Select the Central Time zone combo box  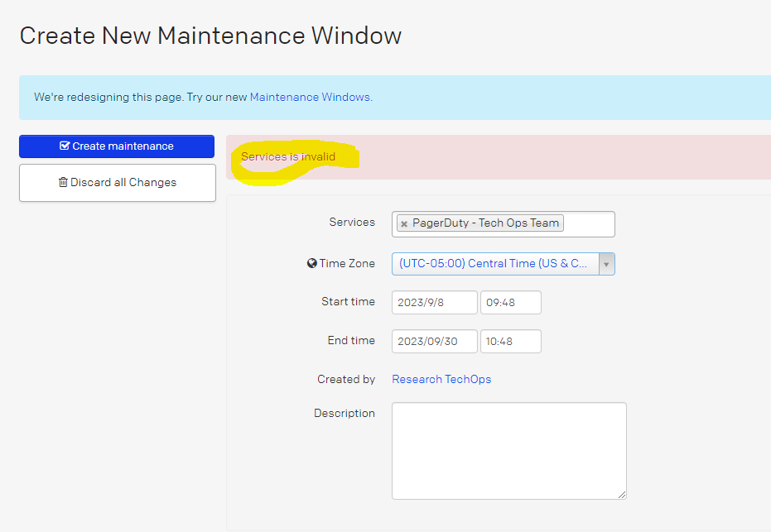503,264
